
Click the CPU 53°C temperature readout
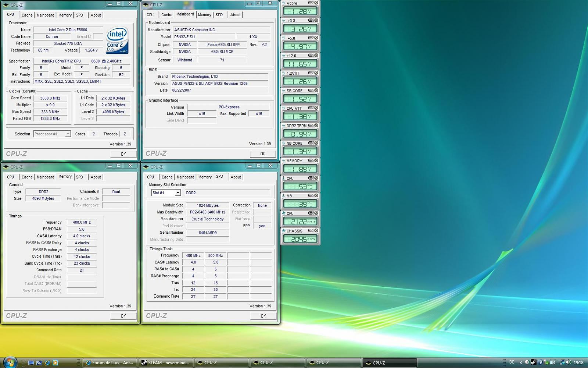300,187
